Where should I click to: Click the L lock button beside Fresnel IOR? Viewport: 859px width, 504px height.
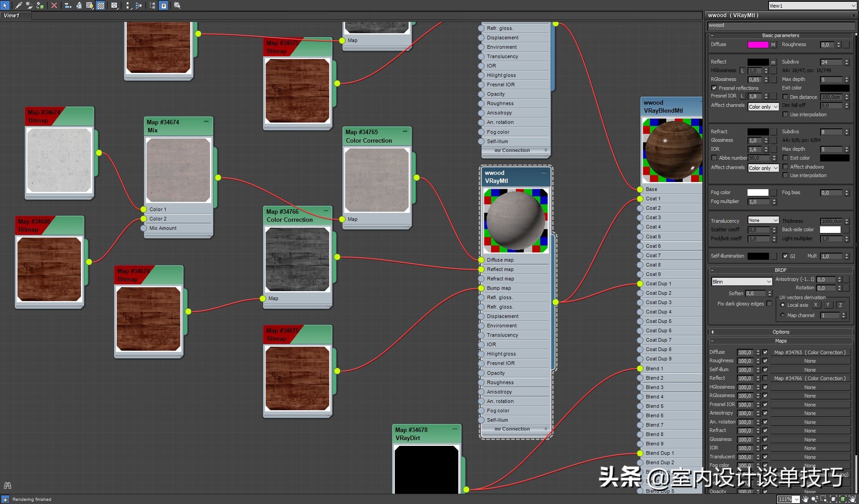[742, 96]
